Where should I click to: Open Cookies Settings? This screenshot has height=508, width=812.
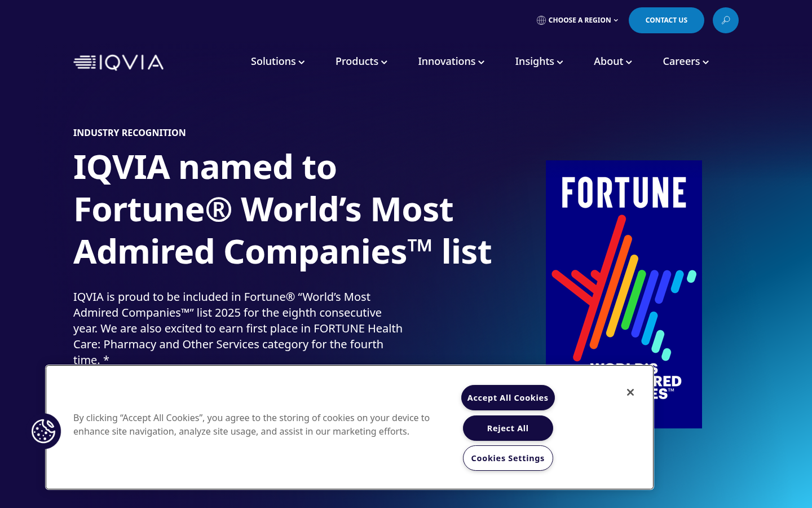pyautogui.click(x=507, y=458)
